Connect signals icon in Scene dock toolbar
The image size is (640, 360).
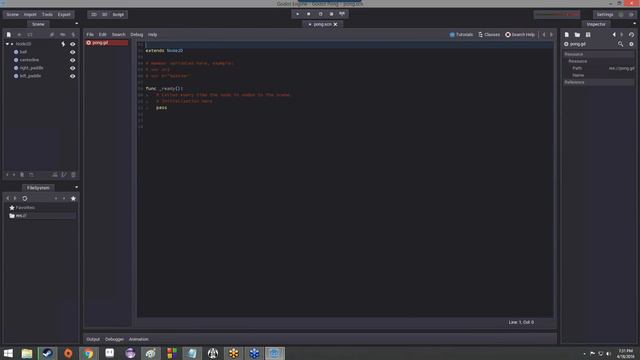click(52, 35)
